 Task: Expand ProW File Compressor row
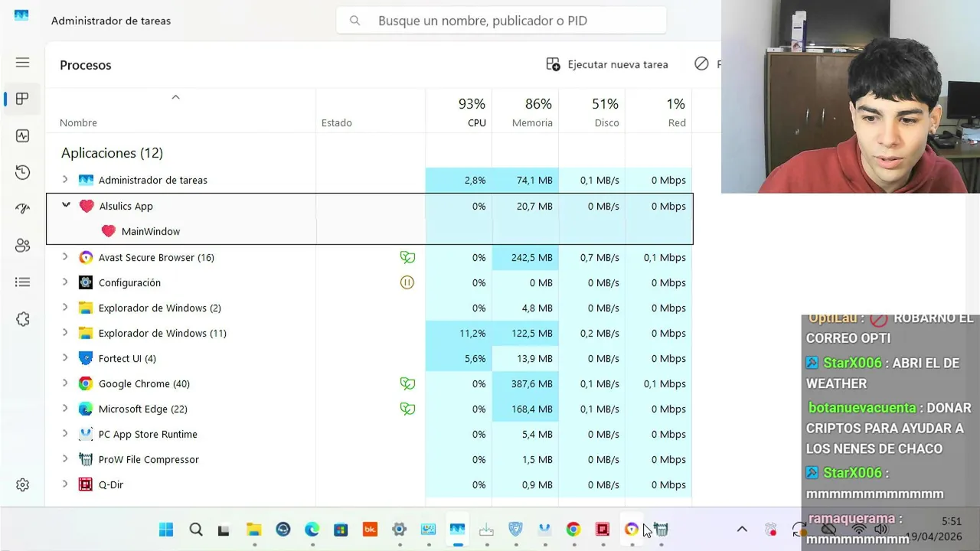65,459
